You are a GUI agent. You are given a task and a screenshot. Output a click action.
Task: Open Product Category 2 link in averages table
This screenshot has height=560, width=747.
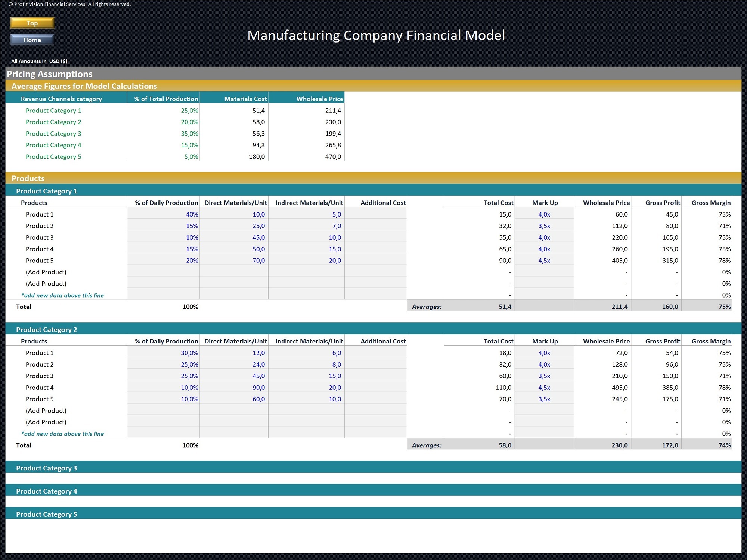pos(53,122)
